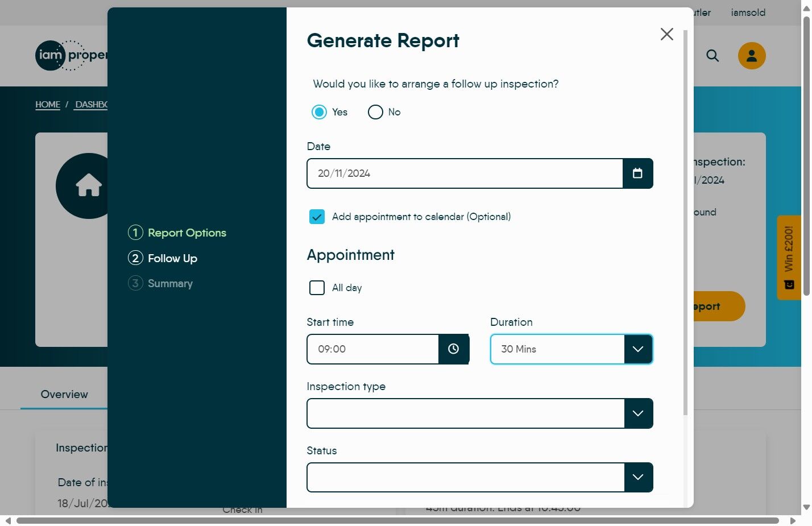This screenshot has height=526, width=812.
Task: Close the Generate Report dialog
Action: click(x=667, y=34)
